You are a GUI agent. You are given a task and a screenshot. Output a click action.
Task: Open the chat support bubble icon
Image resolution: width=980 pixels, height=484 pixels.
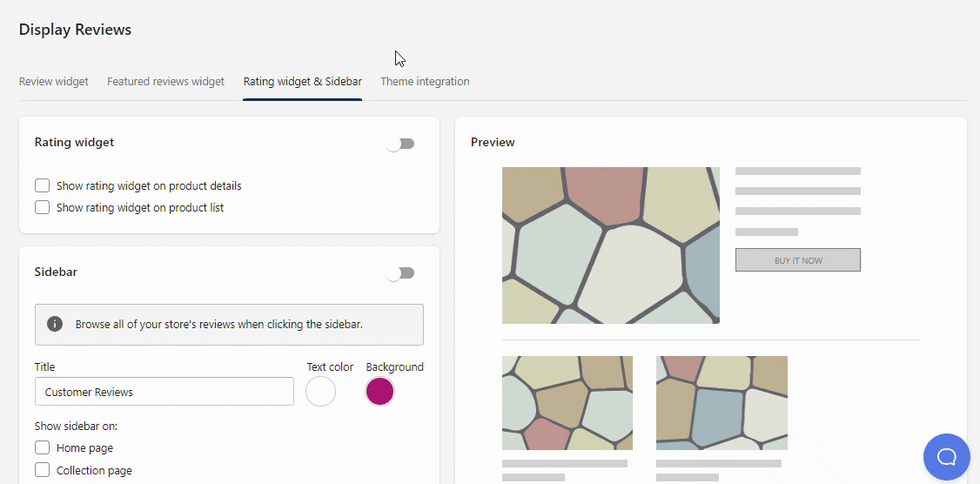click(946, 456)
